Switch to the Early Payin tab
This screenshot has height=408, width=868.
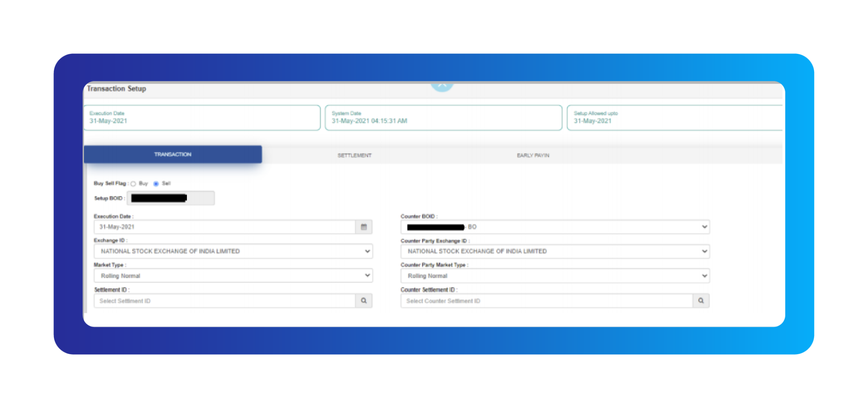pyautogui.click(x=533, y=155)
